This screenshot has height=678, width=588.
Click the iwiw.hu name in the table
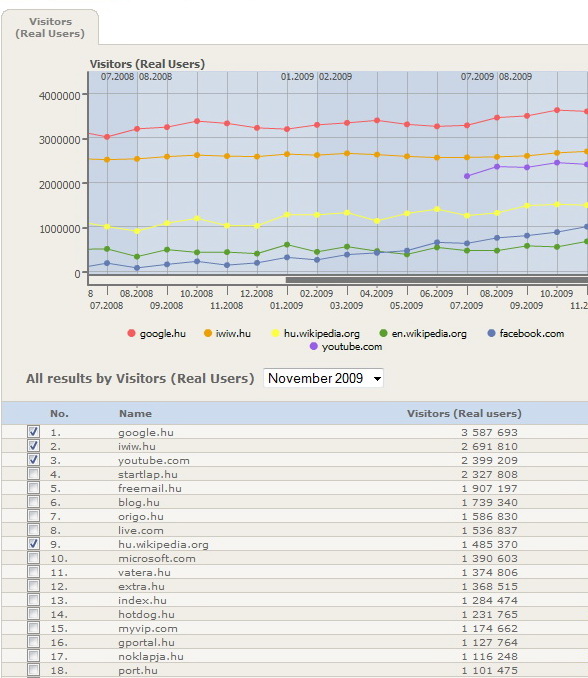tap(137, 446)
